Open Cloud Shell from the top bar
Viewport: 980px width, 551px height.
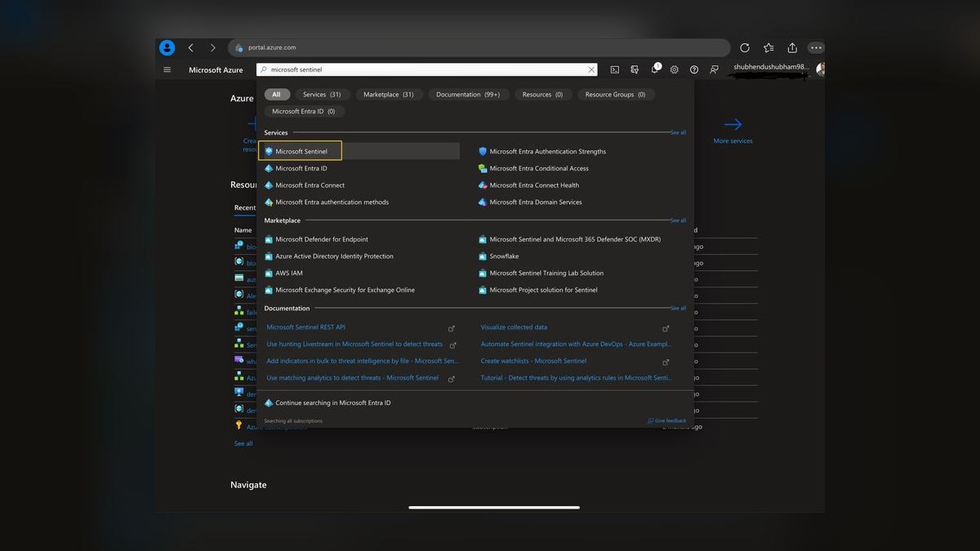[614, 70]
